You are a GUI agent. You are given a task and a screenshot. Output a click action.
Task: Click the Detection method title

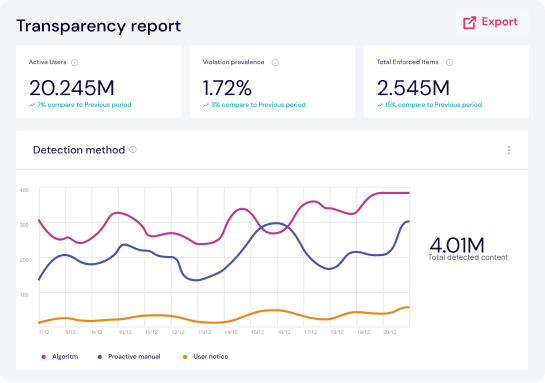point(79,150)
